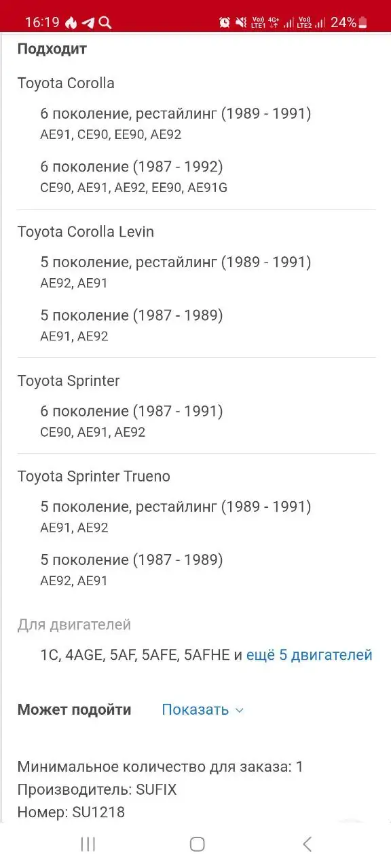Open the recent apps button

coord(88,844)
